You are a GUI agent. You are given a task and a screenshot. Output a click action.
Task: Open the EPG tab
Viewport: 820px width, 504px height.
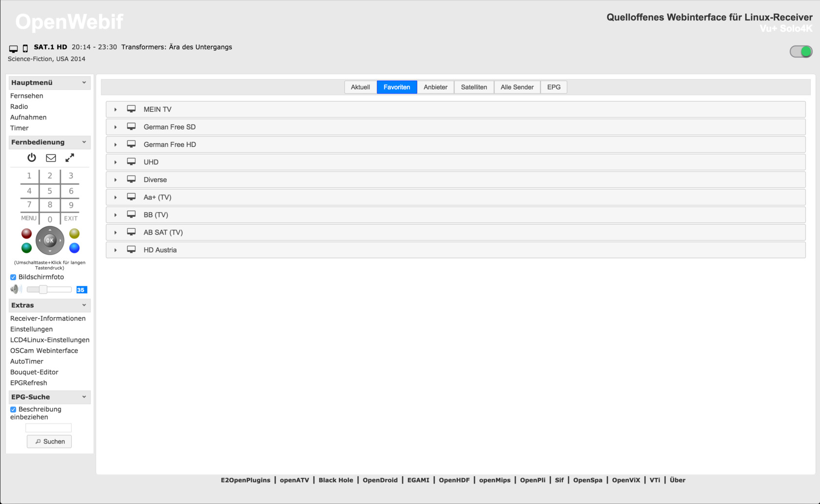(554, 87)
